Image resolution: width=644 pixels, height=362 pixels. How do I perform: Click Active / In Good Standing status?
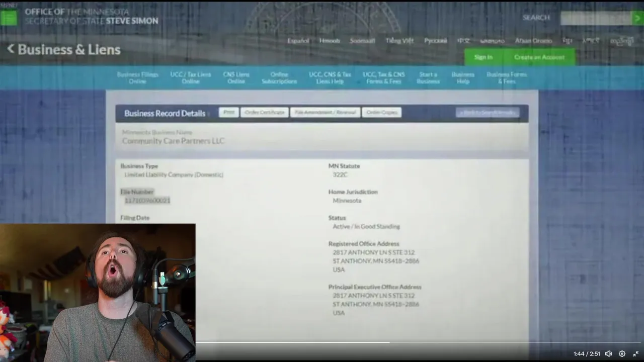coord(366,226)
